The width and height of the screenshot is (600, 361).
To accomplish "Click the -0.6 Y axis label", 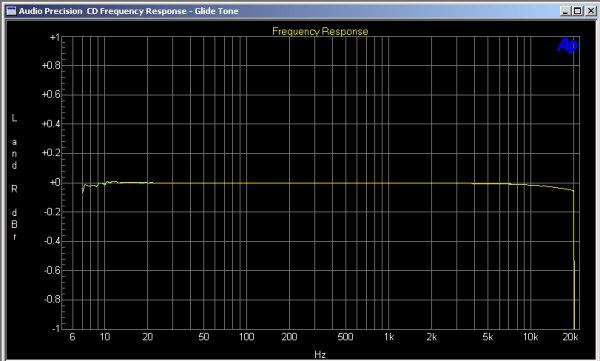I will (52, 270).
